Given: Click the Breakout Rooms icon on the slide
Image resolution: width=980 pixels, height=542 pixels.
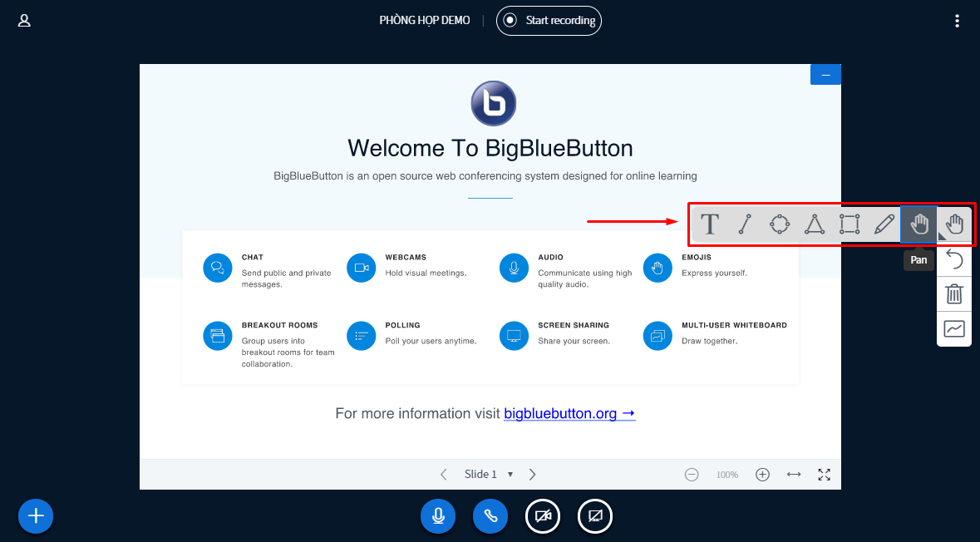Looking at the screenshot, I should pos(218,336).
